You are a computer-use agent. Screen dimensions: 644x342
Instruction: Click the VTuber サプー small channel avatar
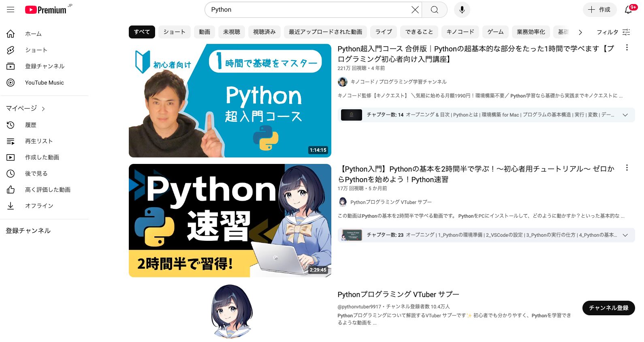coord(343,202)
